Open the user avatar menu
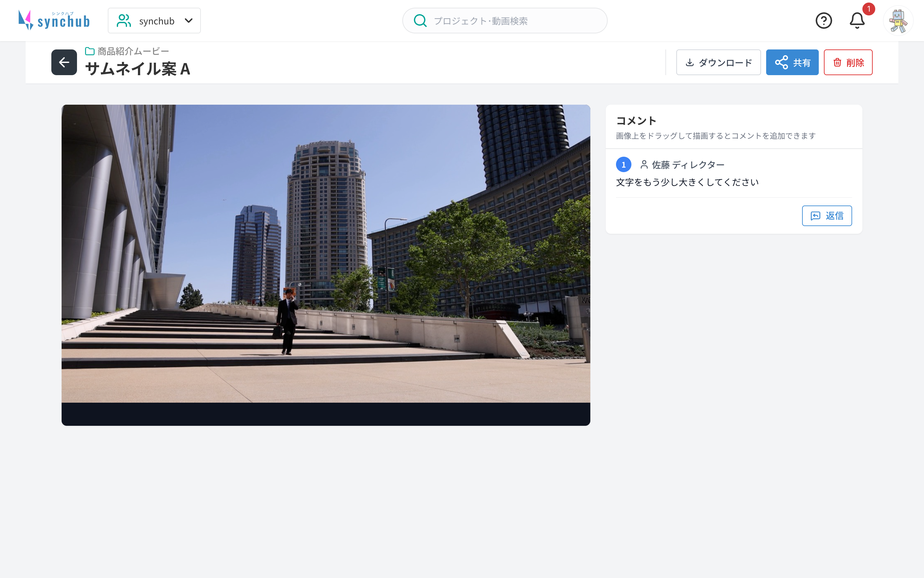Viewport: 924px width, 578px height. tap(898, 21)
